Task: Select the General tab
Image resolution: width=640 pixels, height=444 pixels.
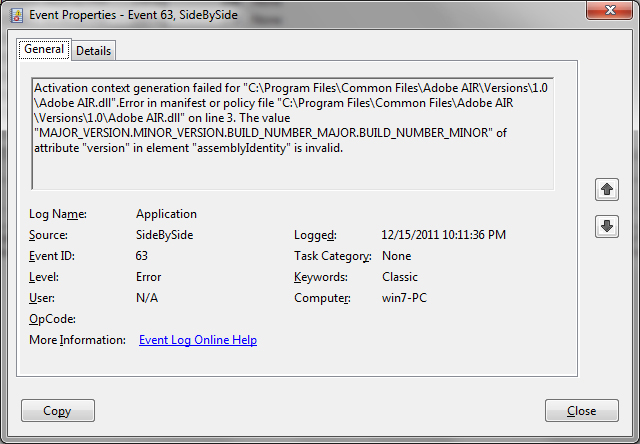Action: point(44,49)
